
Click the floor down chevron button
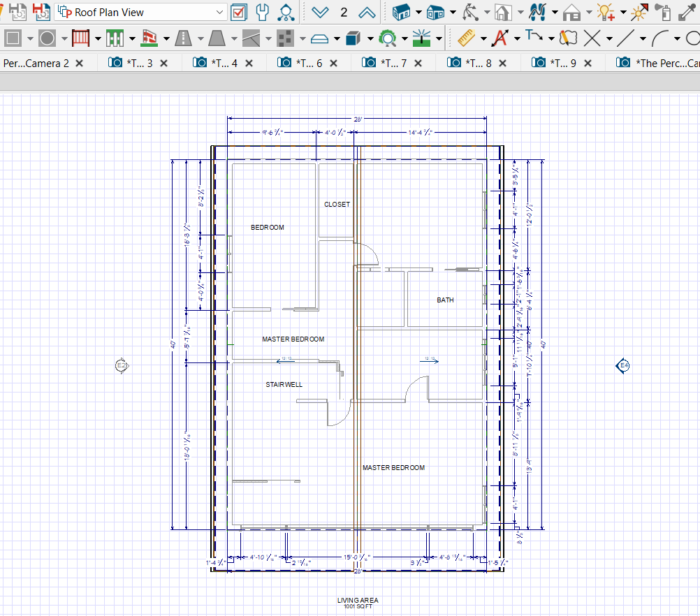320,13
